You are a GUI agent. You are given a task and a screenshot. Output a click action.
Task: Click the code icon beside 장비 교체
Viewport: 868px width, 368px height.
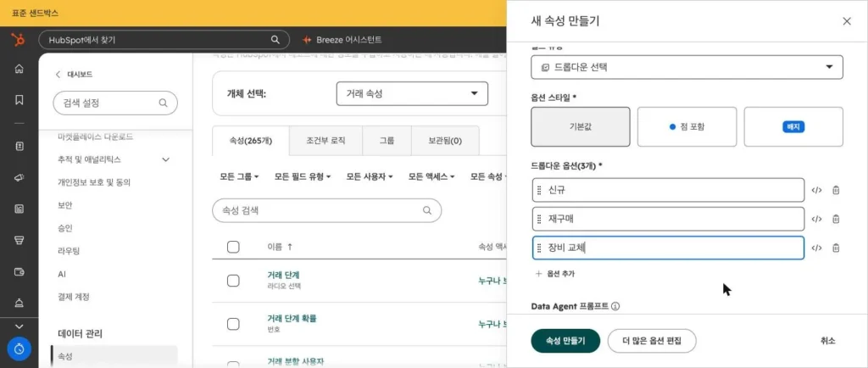[816, 248]
